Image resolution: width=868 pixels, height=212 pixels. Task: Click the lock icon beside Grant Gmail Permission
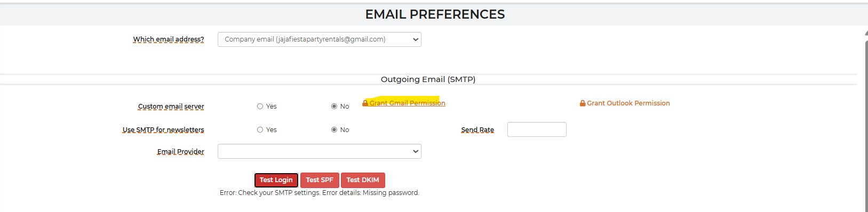coord(365,103)
